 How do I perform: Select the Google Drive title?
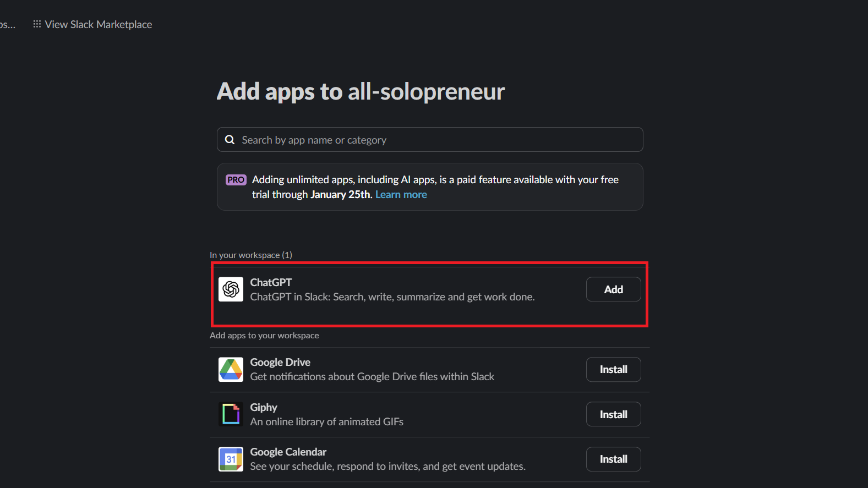pos(280,362)
